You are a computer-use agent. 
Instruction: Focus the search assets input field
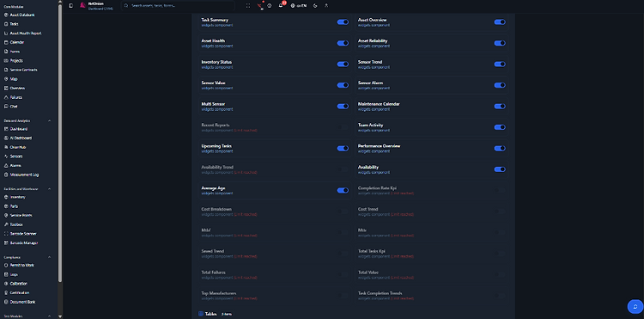[x=178, y=6]
